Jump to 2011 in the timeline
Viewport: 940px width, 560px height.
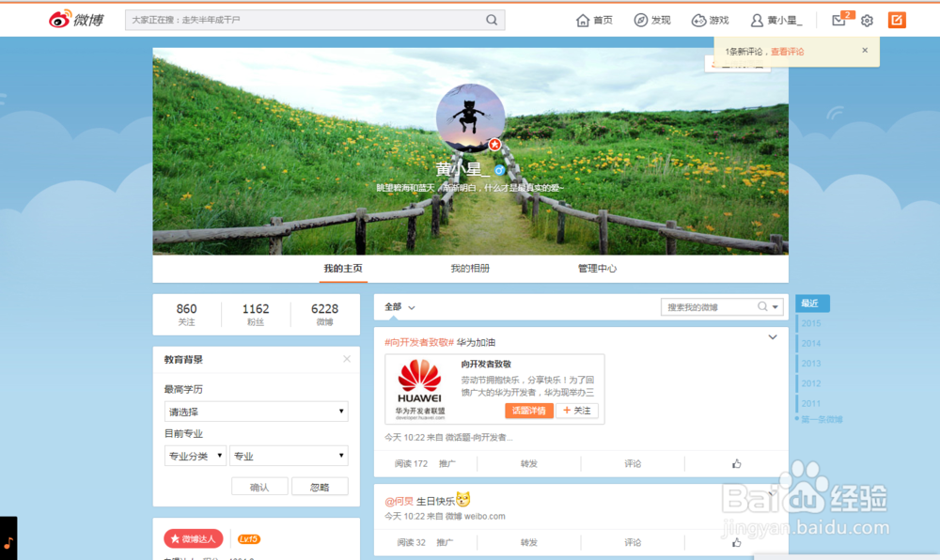[x=810, y=404]
